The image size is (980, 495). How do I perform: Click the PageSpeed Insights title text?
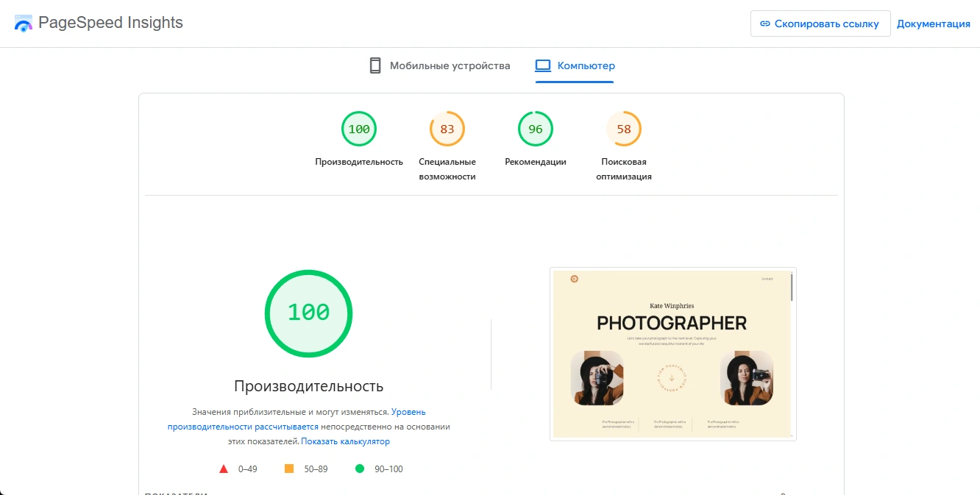point(110,23)
